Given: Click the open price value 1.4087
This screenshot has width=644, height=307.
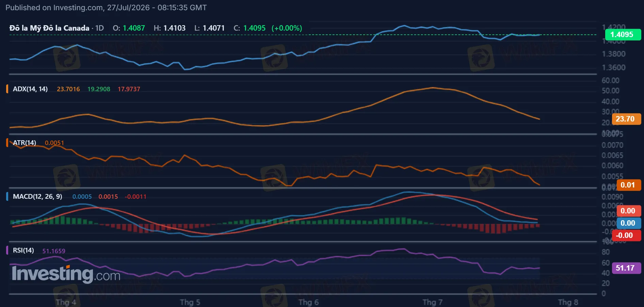Looking at the screenshot, I should pos(134,28).
